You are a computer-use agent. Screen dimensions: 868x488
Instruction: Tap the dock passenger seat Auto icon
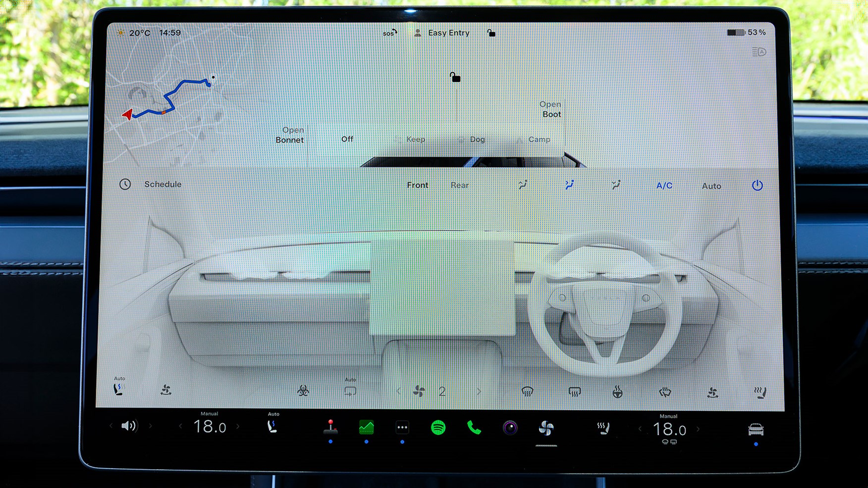[272, 423]
